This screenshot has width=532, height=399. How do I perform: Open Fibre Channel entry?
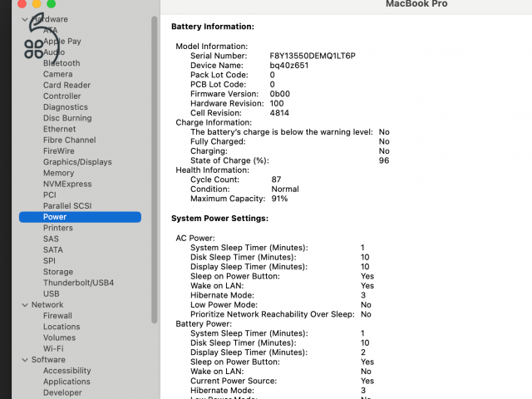[69, 140]
